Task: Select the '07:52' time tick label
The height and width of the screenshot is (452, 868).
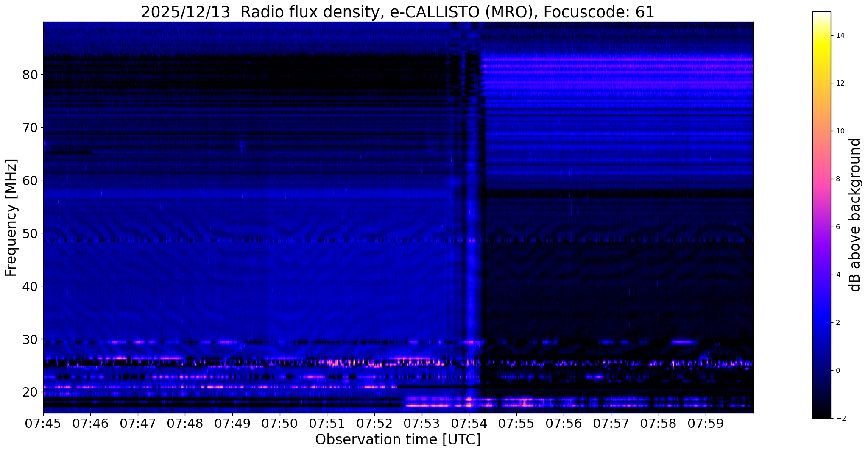Action: point(374,424)
